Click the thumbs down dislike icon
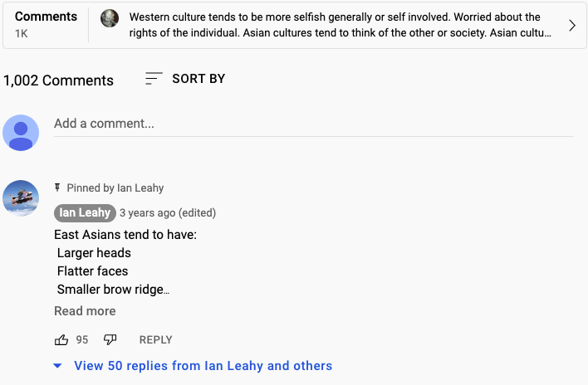This screenshot has height=385, width=588. [x=110, y=339]
